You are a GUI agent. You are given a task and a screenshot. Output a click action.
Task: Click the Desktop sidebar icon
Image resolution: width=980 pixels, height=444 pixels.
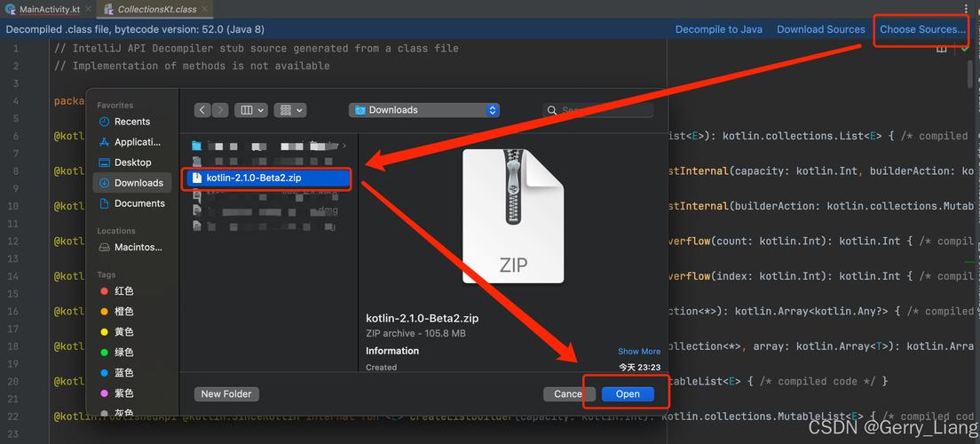click(x=104, y=162)
